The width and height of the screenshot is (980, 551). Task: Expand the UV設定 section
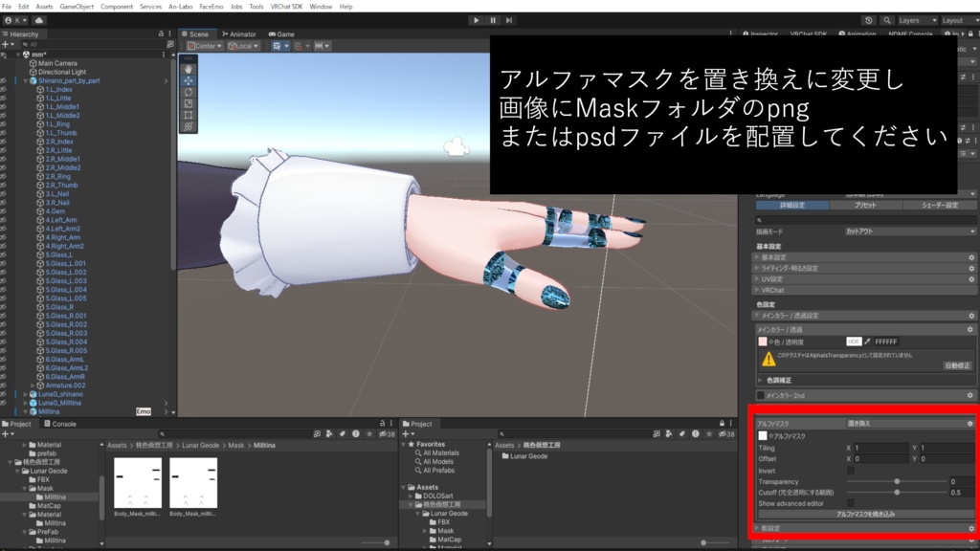pos(757,279)
